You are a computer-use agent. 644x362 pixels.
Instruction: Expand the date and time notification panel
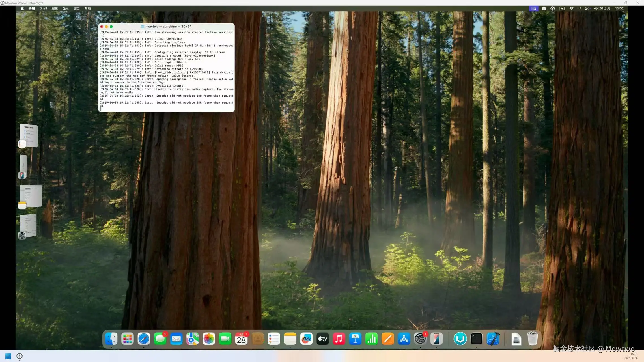coord(608,8)
